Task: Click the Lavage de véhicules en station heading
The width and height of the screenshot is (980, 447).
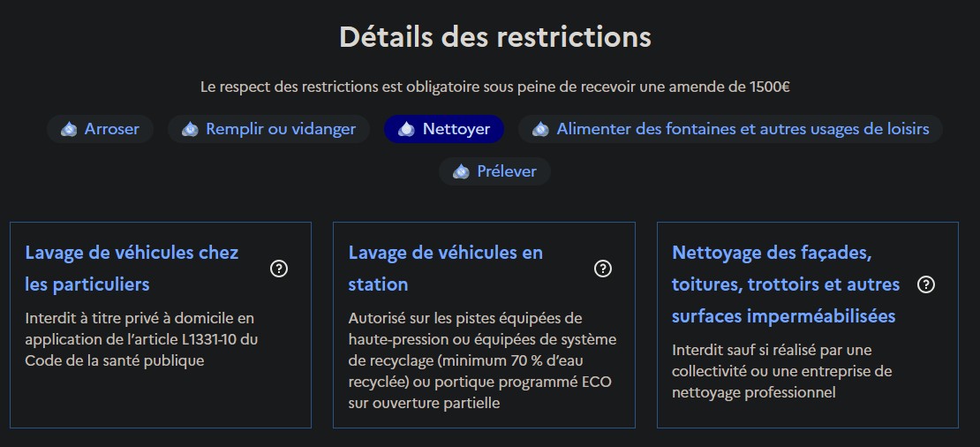Action: (446, 269)
